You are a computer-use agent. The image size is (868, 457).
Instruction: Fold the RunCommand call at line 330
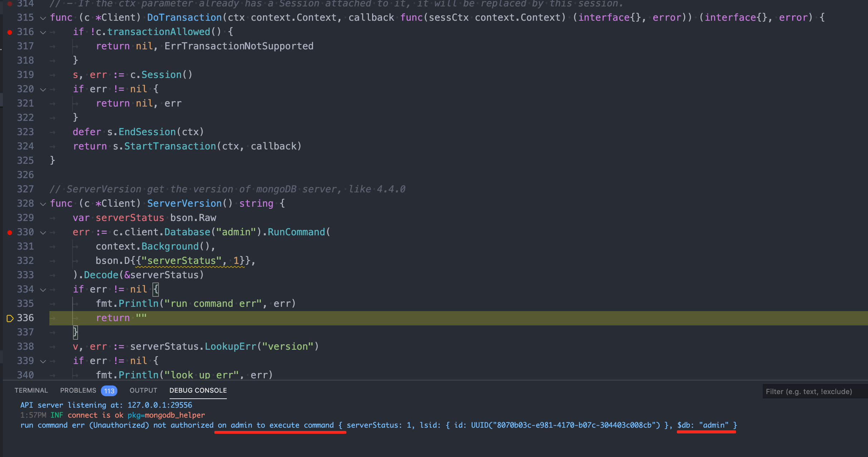(43, 232)
